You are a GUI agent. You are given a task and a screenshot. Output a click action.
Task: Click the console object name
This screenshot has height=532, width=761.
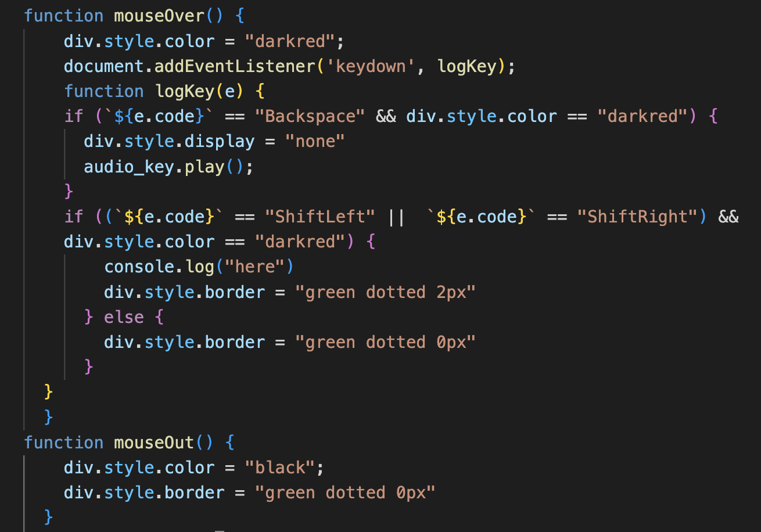click(139, 267)
